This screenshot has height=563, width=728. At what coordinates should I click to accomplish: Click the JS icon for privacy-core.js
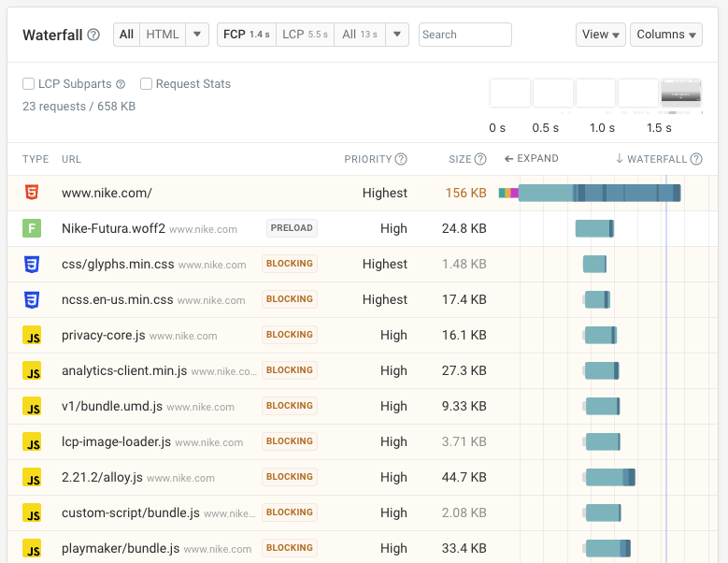click(x=32, y=335)
